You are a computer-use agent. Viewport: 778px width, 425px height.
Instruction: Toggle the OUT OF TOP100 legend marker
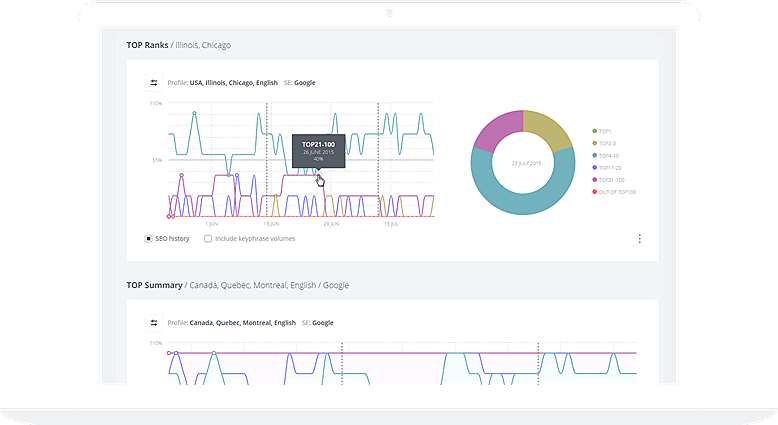point(595,191)
